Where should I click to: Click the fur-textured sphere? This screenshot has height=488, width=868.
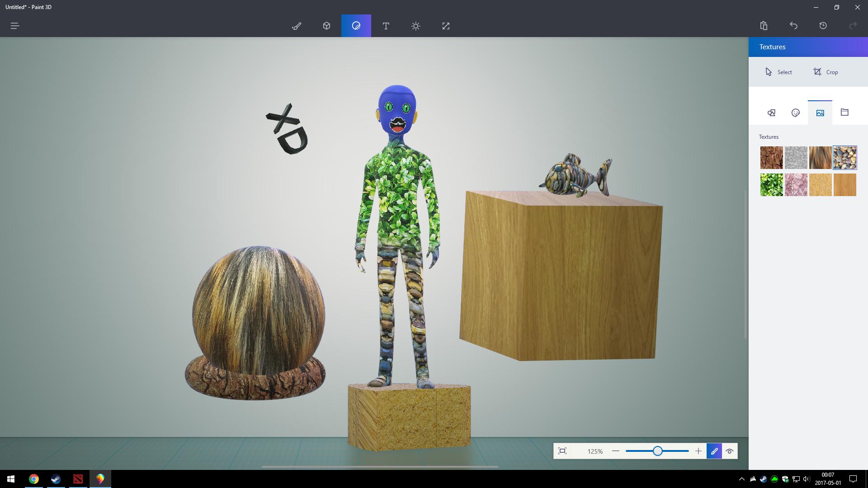pos(259,310)
